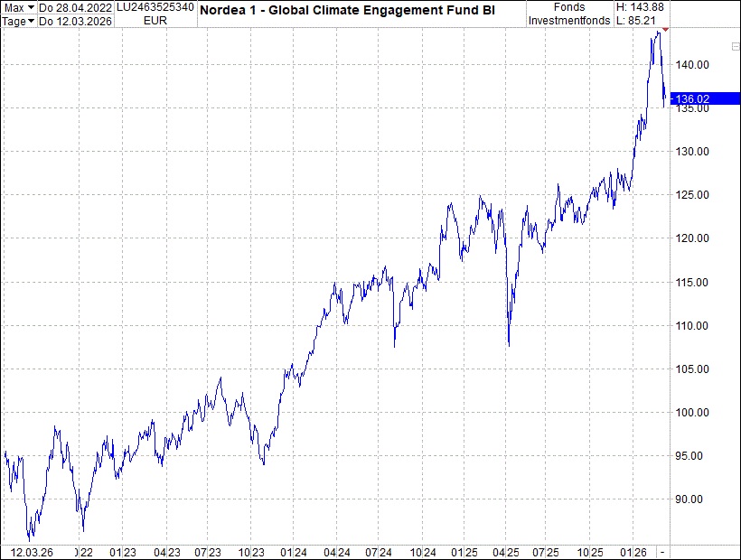
Task: Click the 10 25 time axis label
Action: (590, 553)
